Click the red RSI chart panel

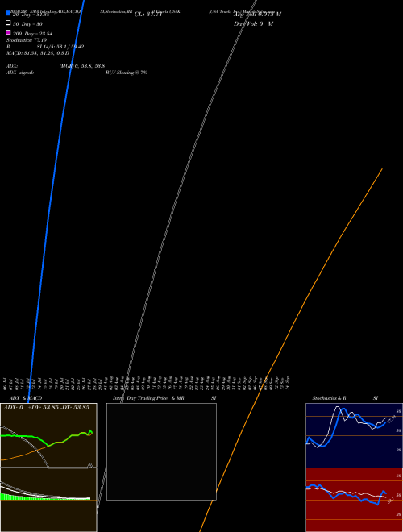tap(354, 500)
